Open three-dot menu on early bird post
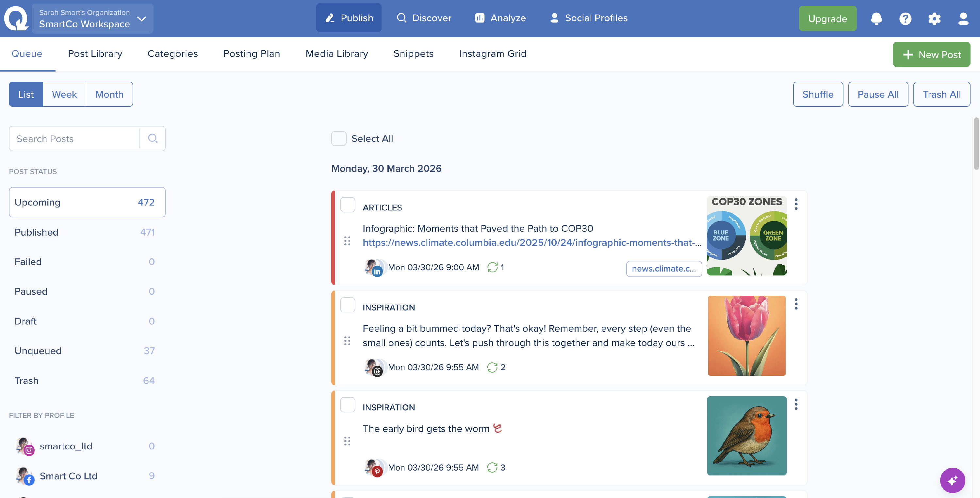Viewport: 980px width, 498px height. [x=796, y=404]
